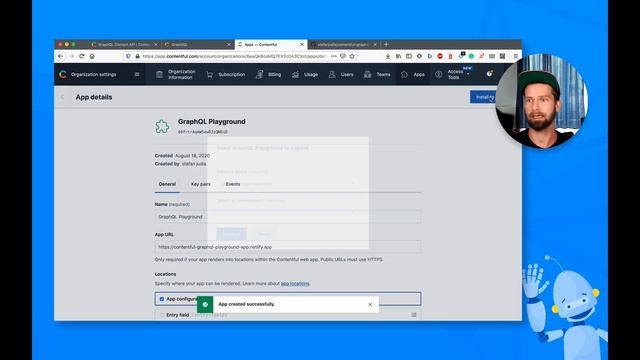Switch to the Events tab
The image size is (640, 360).
tap(233, 184)
